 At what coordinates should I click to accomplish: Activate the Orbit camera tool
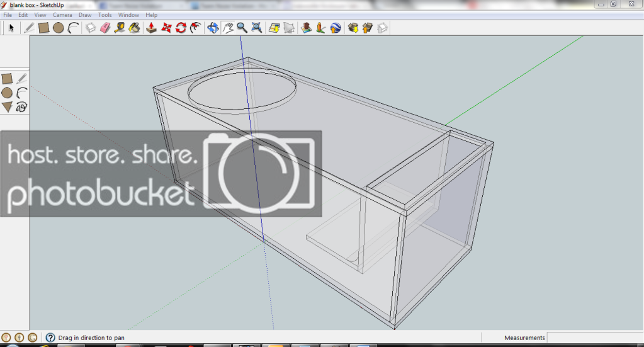(x=213, y=28)
